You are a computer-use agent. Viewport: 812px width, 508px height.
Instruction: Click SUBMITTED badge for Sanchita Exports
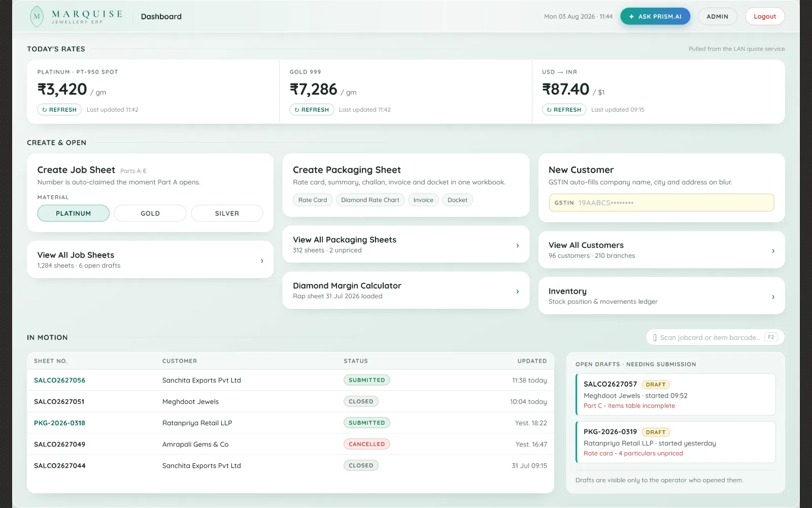click(366, 380)
